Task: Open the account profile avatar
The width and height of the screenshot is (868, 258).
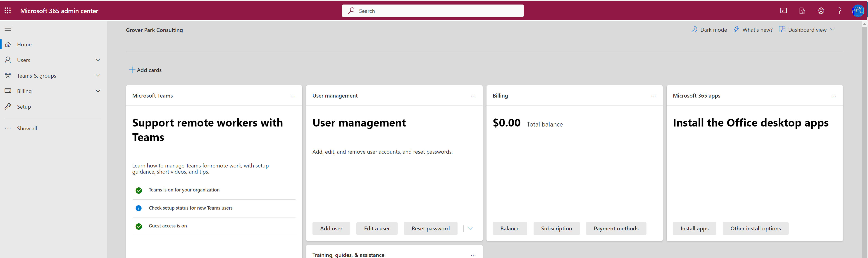Action: [858, 11]
